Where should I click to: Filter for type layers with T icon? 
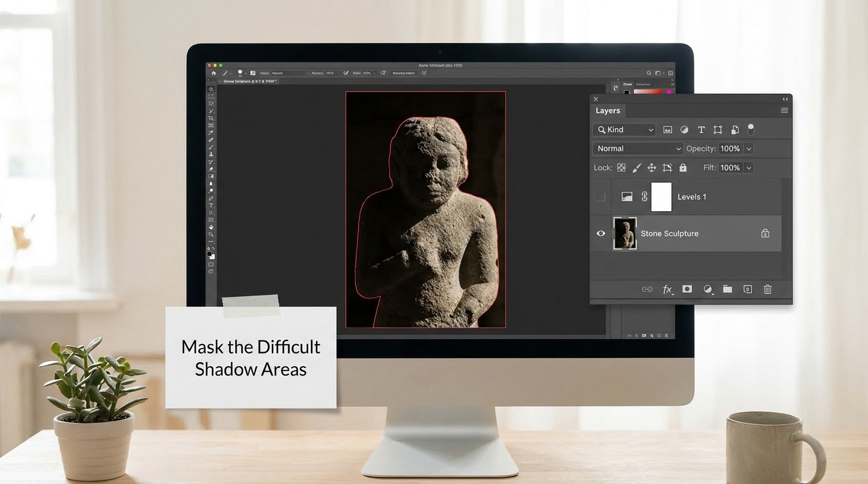701,130
